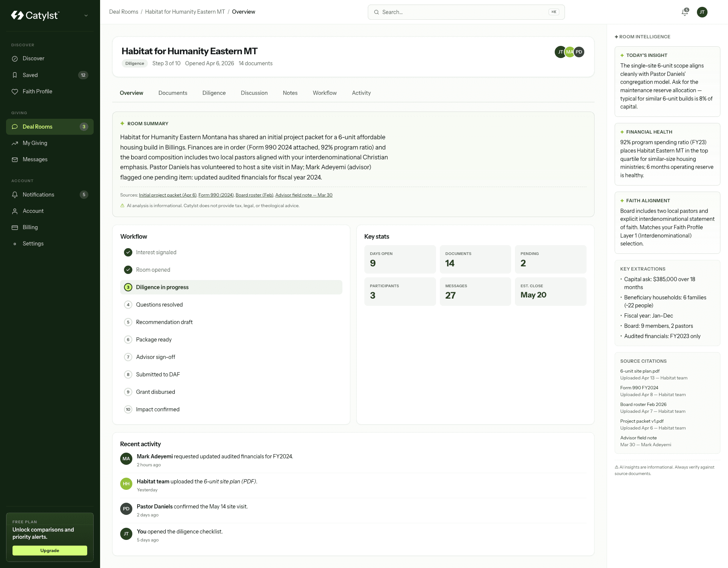Open Settings in sidebar
Viewport: 728px width, 568px height.
pyautogui.click(x=50, y=244)
